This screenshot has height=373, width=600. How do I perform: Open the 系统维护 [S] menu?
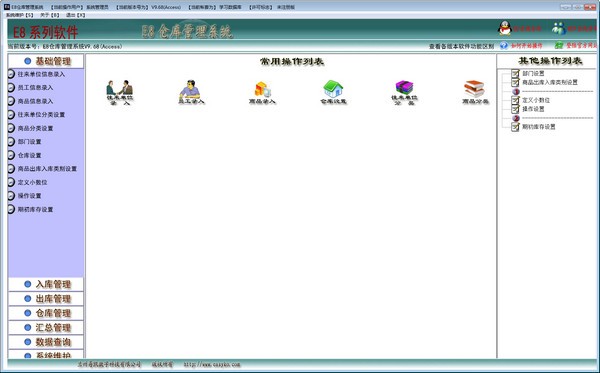[x=20, y=15]
